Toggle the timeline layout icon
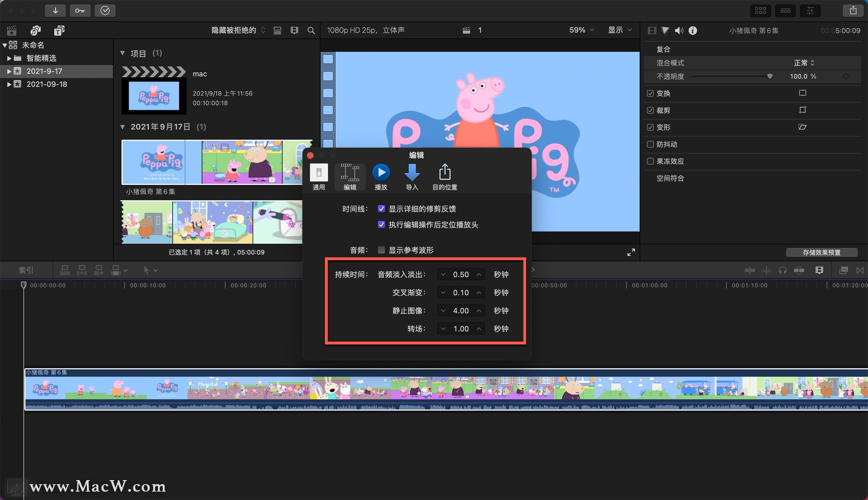Image resolution: width=868 pixels, height=500 pixels. [785, 10]
